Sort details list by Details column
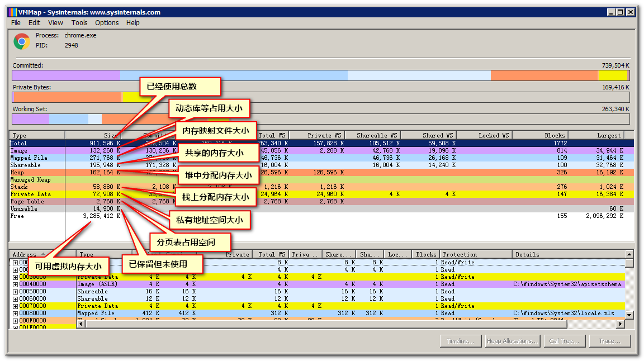 coord(569,254)
